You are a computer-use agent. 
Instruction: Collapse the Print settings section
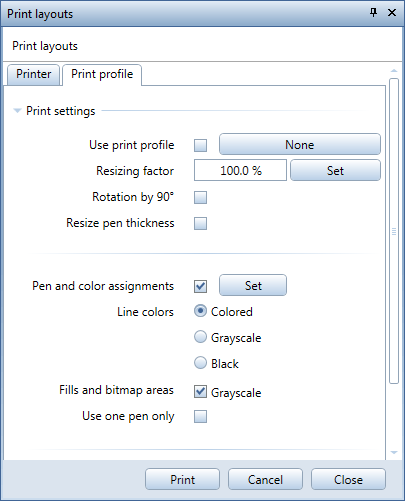pyautogui.click(x=17, y=111)
